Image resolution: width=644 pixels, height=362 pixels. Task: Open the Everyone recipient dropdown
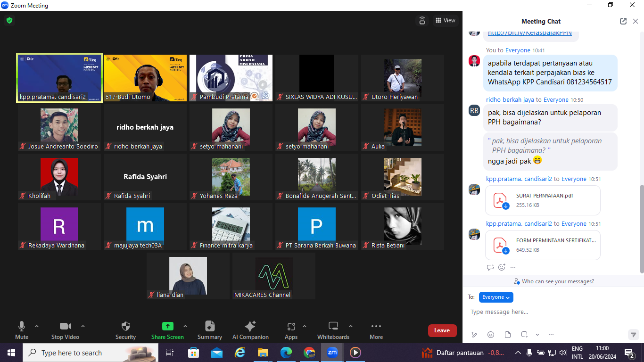click(x=496, y=297)
